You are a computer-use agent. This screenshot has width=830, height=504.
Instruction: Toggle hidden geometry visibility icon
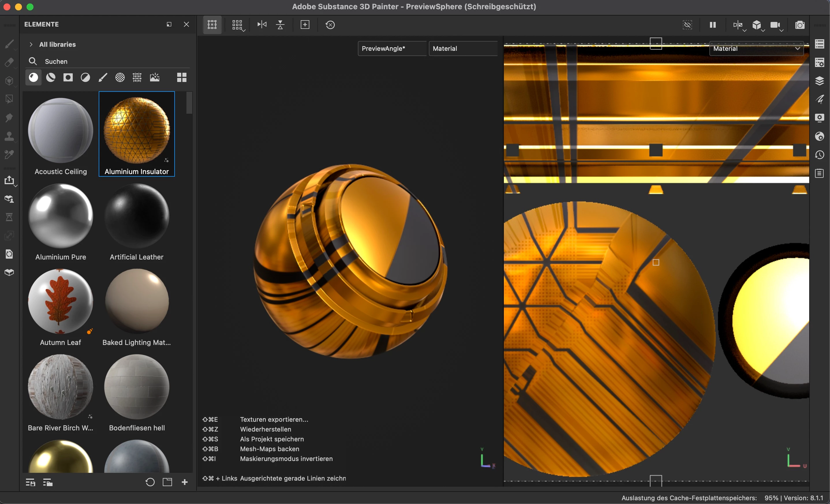(687, 25)
